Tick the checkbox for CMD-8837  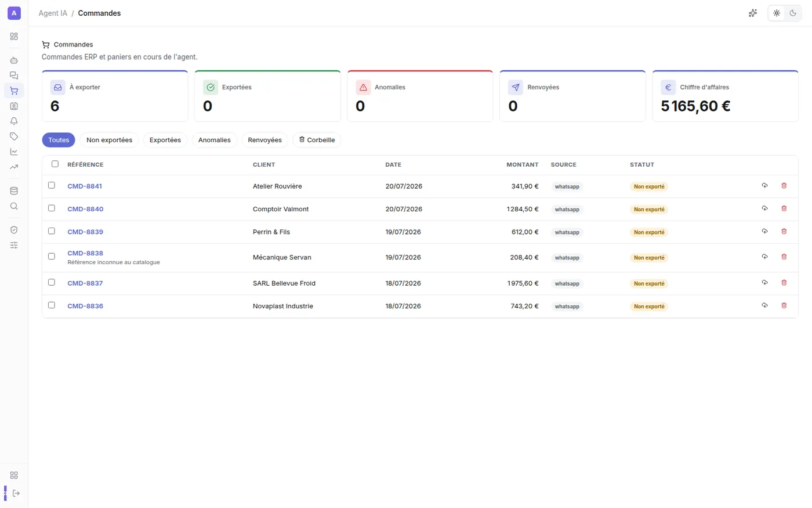coord(52,282)
